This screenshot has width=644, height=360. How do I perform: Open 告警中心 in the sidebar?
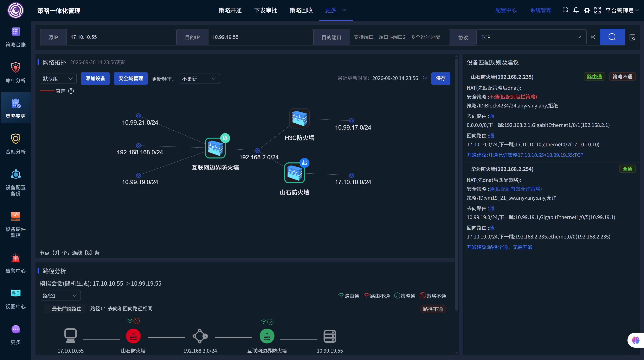point(15,263)
